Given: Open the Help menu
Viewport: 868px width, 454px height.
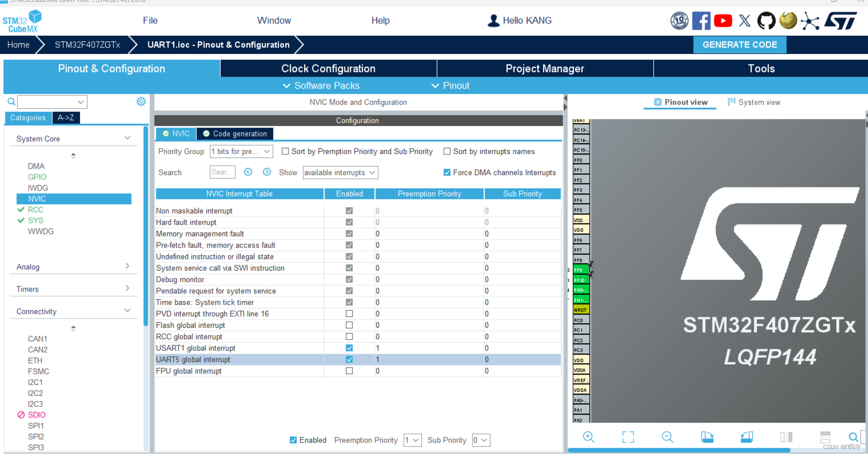Looking at the screenshot, I should tap(380, 21).
